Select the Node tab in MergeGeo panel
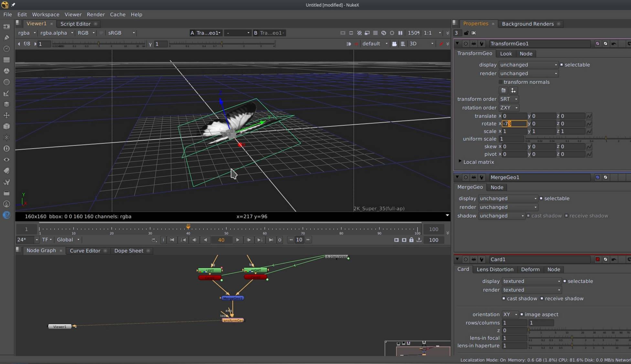Image resolution: width=631 pixels, height=364 pixels. (x=497, y=187)
